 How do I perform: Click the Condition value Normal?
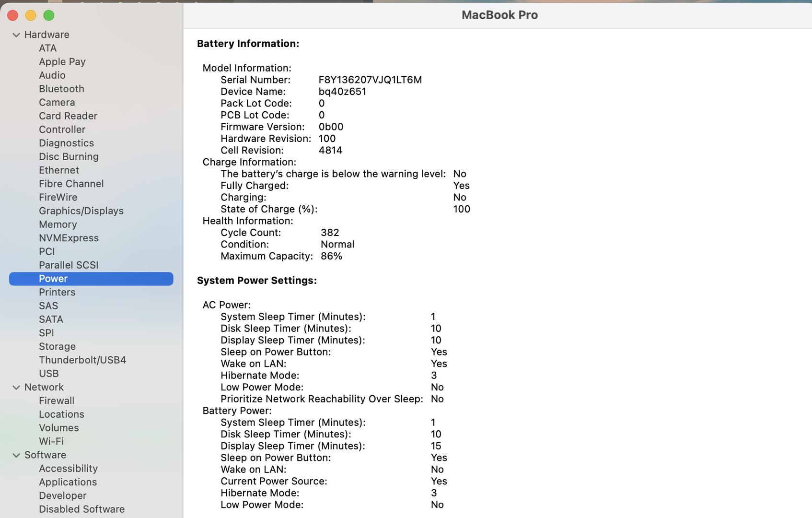pyautogui.click(x=337, y=244)
